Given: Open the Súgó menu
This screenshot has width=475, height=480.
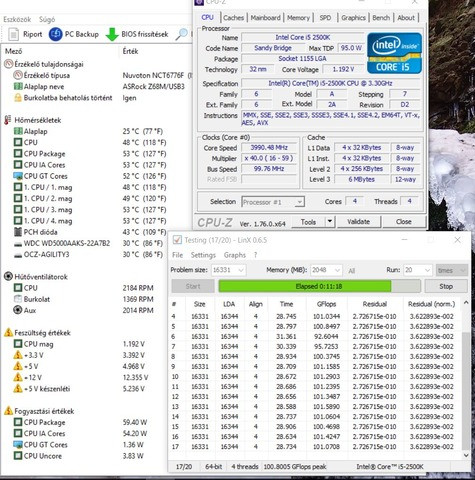Looking at the screenshot, I should coord(47,19).
